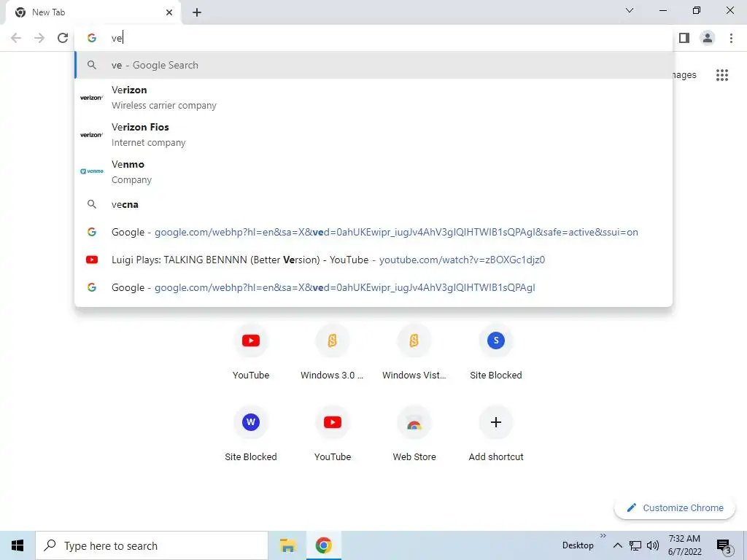This screenshot has height=560, width=747.
Task: Open Luigi Plays TALKING BENNNN YouTube suggestion
Action: (x=373, y=260)
